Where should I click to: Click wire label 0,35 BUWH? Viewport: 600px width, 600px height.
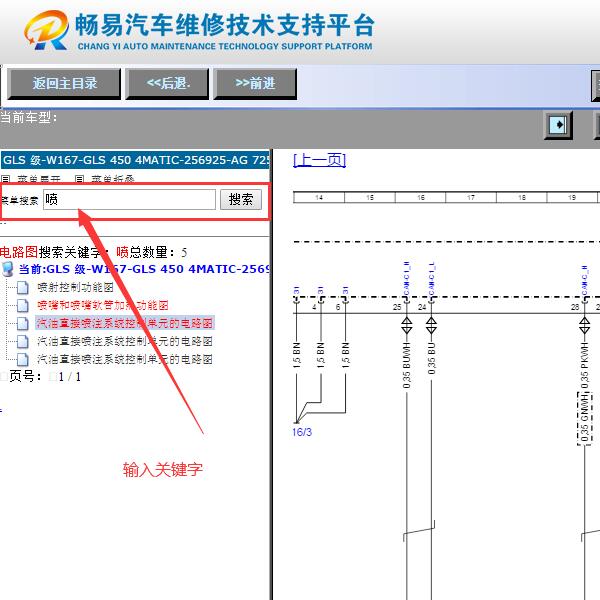[406, 365]
